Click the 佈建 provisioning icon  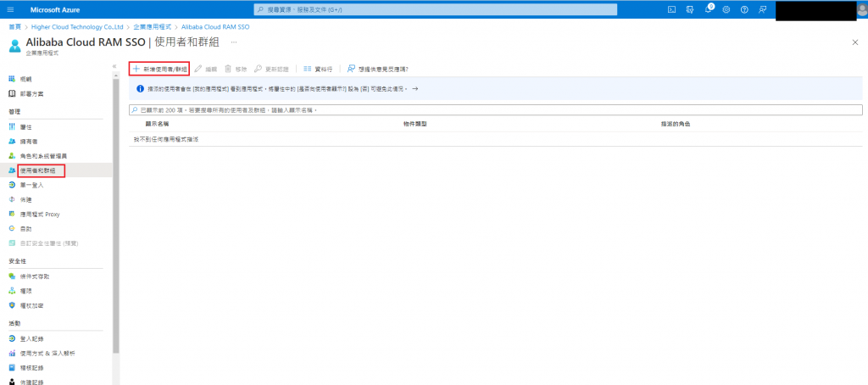coord(12,199)
